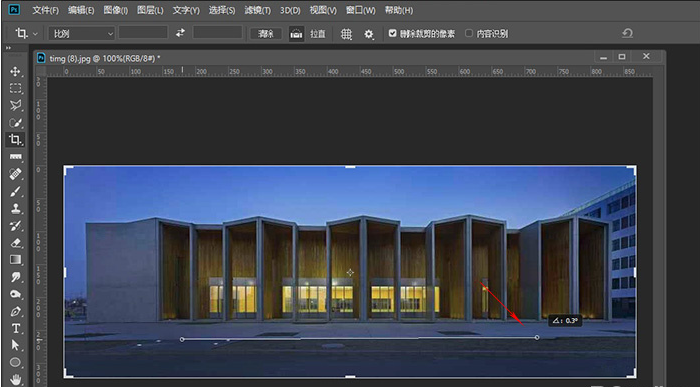This screenshot has height=387, width=700.
Task: Click the 清除 button
Action: pyautogui.click(x=266, y=33)
